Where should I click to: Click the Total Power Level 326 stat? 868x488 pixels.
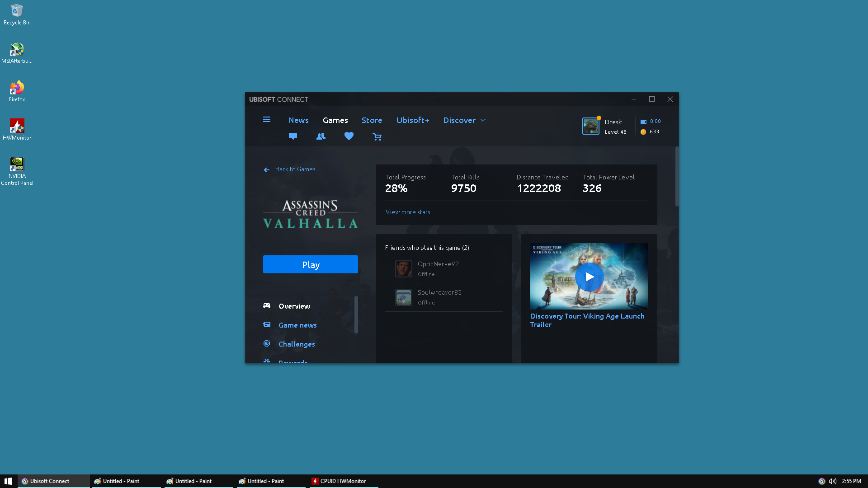coord(609,183)
